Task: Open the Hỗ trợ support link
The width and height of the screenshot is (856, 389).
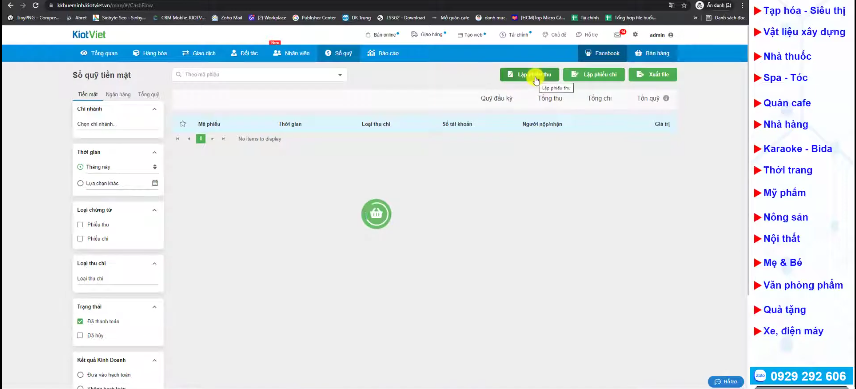Action: [587, 34]
